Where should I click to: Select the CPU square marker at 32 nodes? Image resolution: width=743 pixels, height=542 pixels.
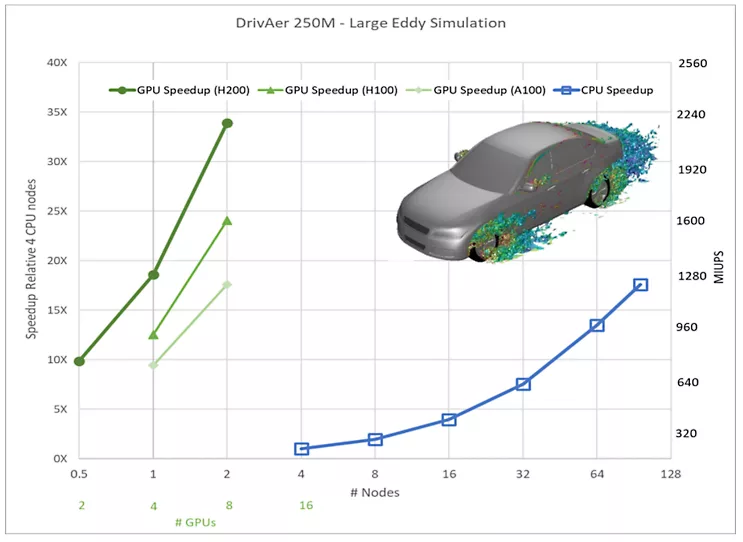523,384
